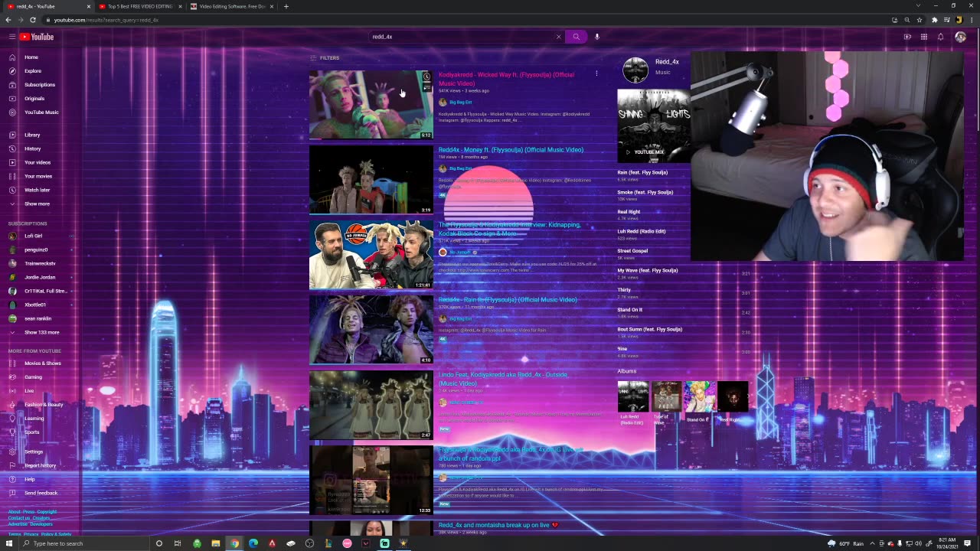This screenshot has height=551, width=980.
Task: Go to YouTube home via logo
Action: (37, 37)
